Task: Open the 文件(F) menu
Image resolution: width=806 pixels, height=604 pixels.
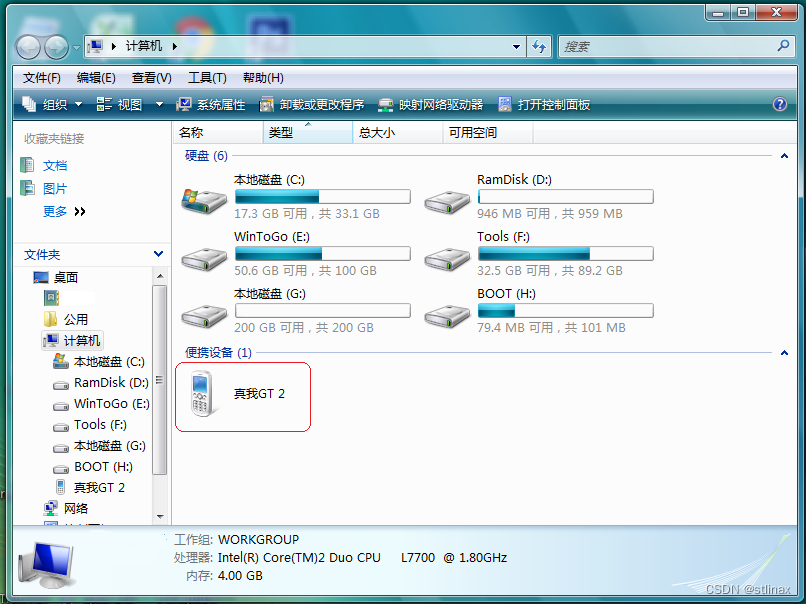Action: [42, 78]
